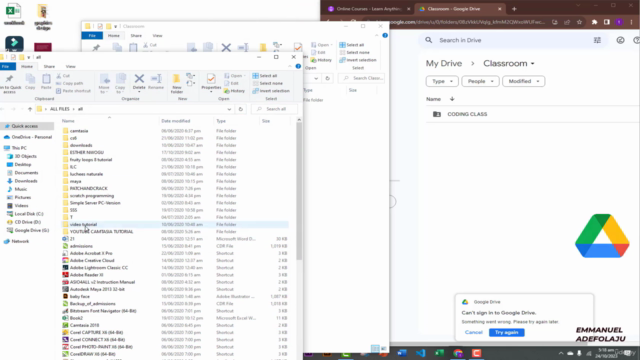Select the camtasia folder
The image size is (640, 360).
(x=79, y=131)
